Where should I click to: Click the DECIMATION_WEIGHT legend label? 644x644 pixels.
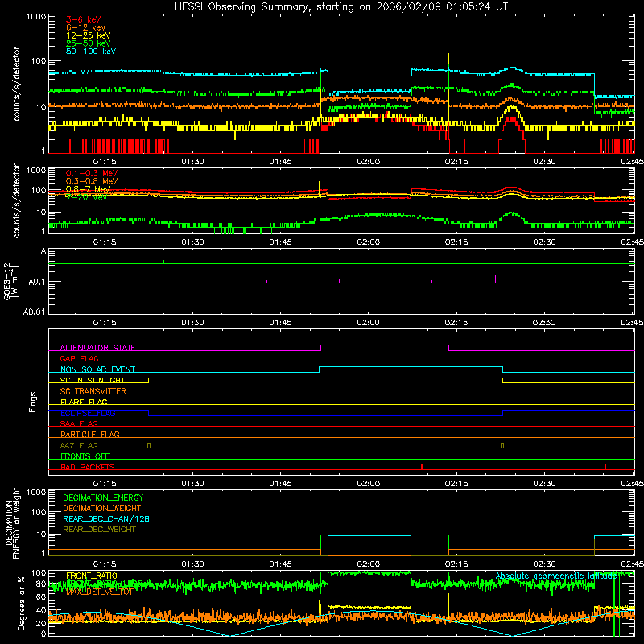(102, 508)
